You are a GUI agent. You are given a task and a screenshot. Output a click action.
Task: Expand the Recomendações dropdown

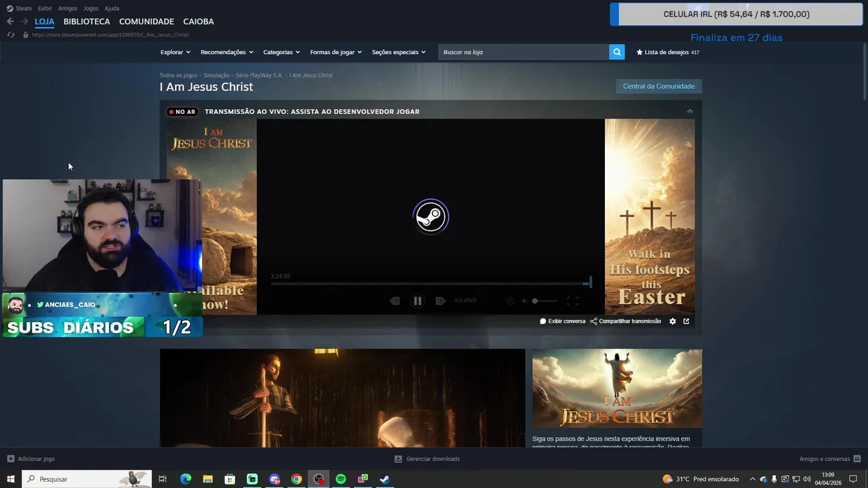226,52
